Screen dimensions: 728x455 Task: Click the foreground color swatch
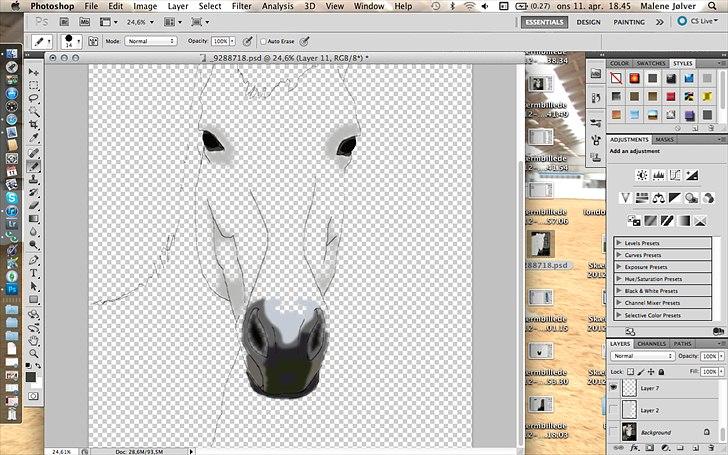[30, 376]
